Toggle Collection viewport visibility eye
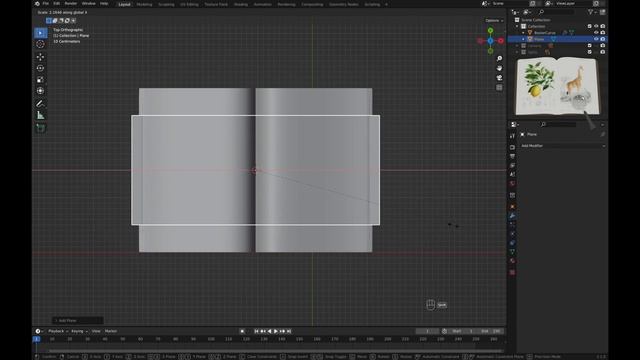 [596, 26]
